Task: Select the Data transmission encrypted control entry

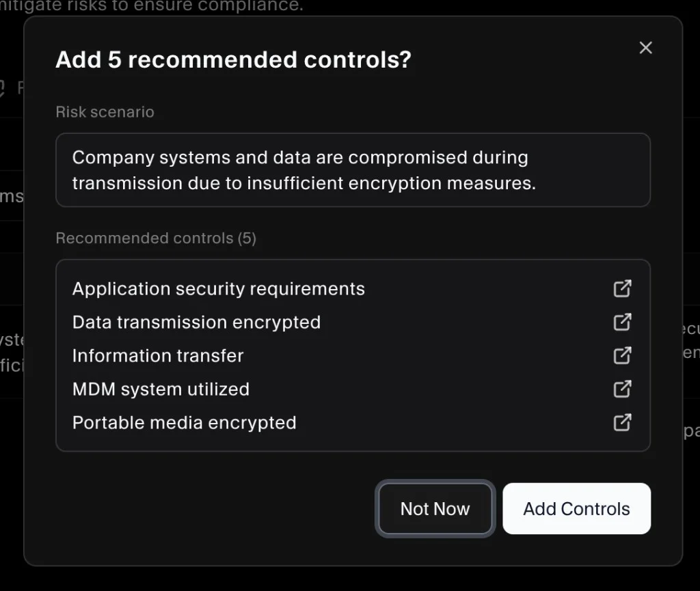Action: point(196,322)
